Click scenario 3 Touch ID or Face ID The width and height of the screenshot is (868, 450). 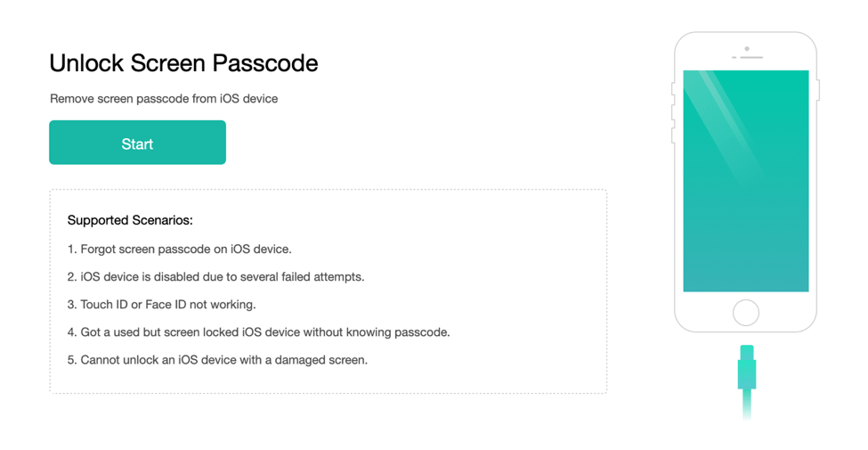(162, 304)
